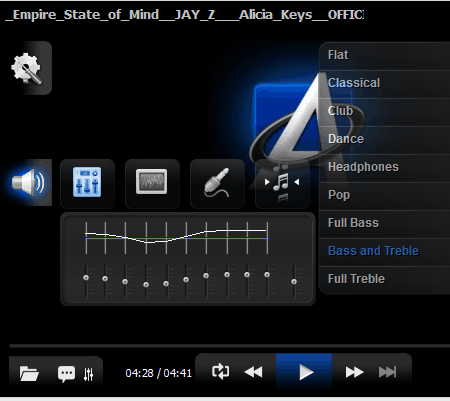Image resolution: width=450 pixels, height=401 pixels.
Task: Click the fast forward button
Action: [354, 372]
